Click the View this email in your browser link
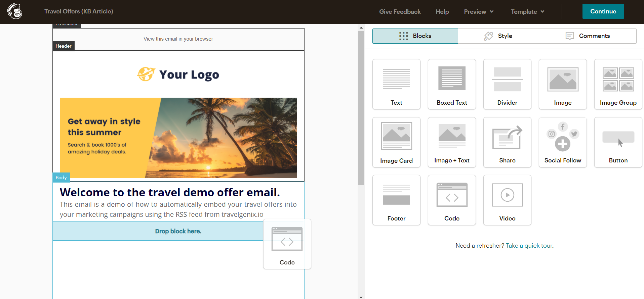This screenshot has height=299, width=644. coord(178,39)
